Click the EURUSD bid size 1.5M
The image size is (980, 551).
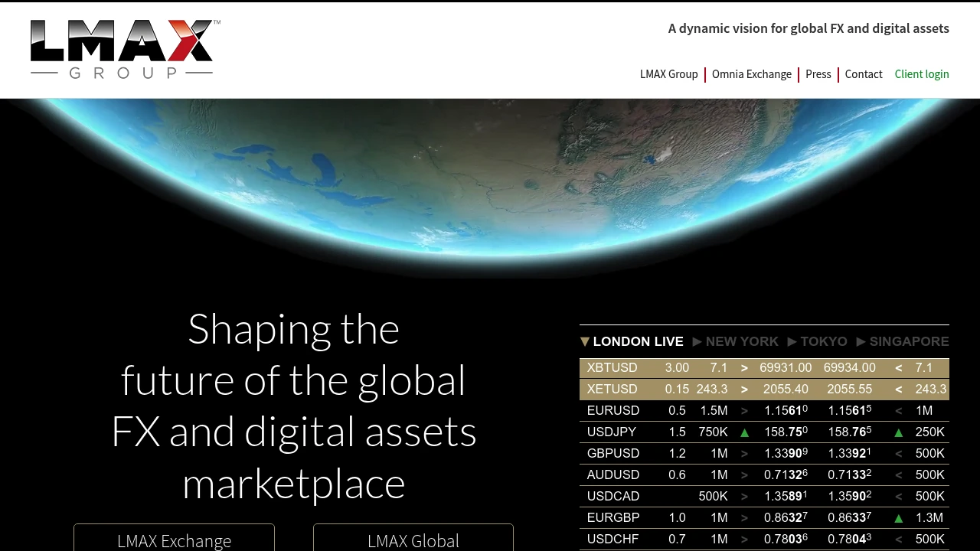[714, 411]
